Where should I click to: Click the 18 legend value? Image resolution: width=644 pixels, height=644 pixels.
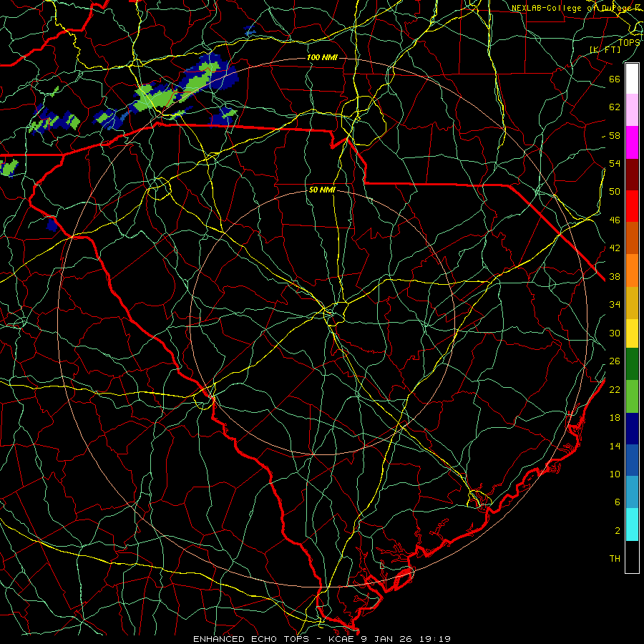point(615,418)
